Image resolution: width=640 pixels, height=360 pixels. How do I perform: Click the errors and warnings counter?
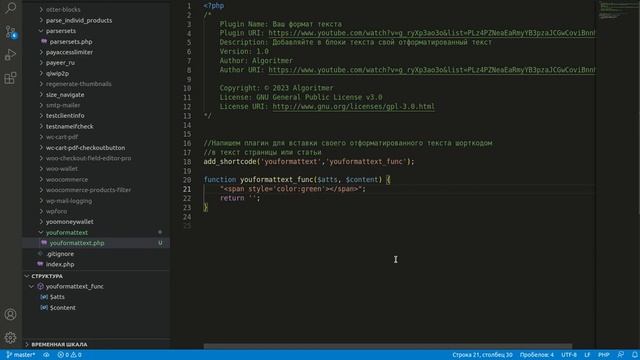coord(69,355)
